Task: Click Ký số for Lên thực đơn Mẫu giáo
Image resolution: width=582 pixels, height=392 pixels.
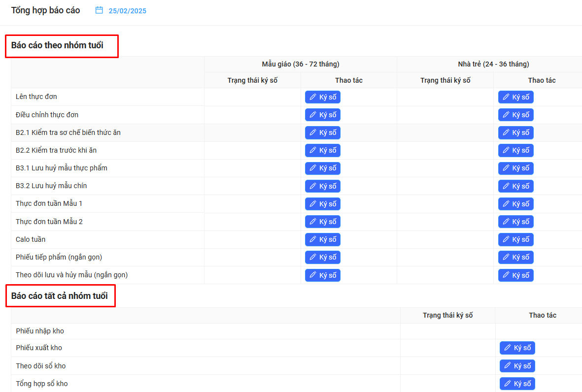Action: pyautogui.click(x=322, y=97)
